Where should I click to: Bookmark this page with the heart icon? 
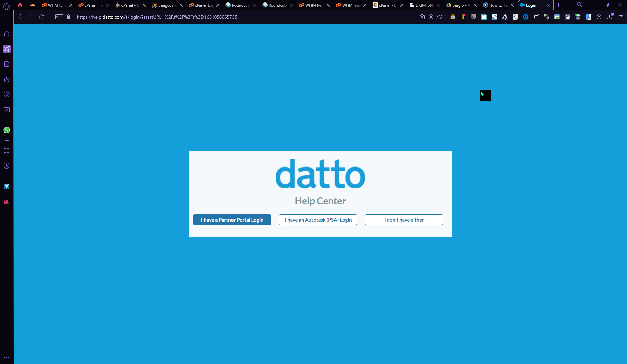(440, 17)
